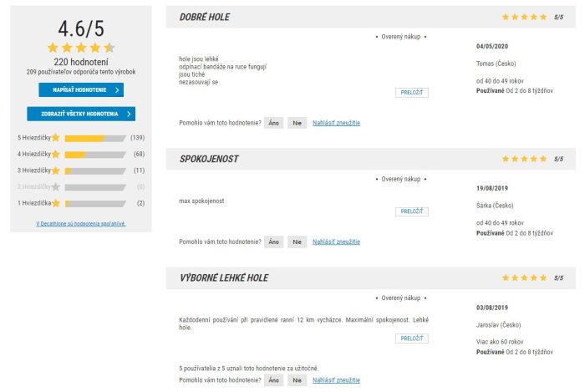Image resolution: width=585 pixels, height=392 pixels.
Task: Translate the Dobré hole review with Preložiť
Action: point(411,93)
